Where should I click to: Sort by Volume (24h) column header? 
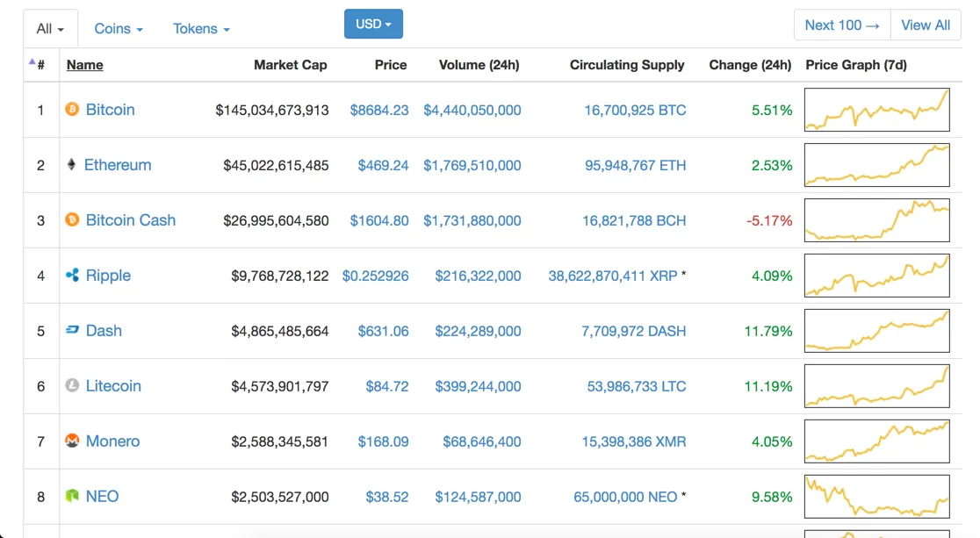pos(479,65)
